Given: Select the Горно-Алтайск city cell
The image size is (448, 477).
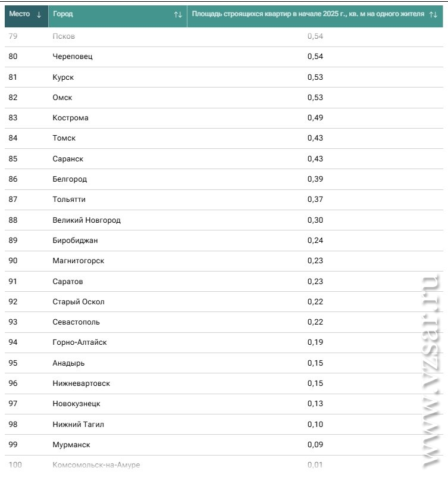Looking at the screenshot, I should coord(80,342).
